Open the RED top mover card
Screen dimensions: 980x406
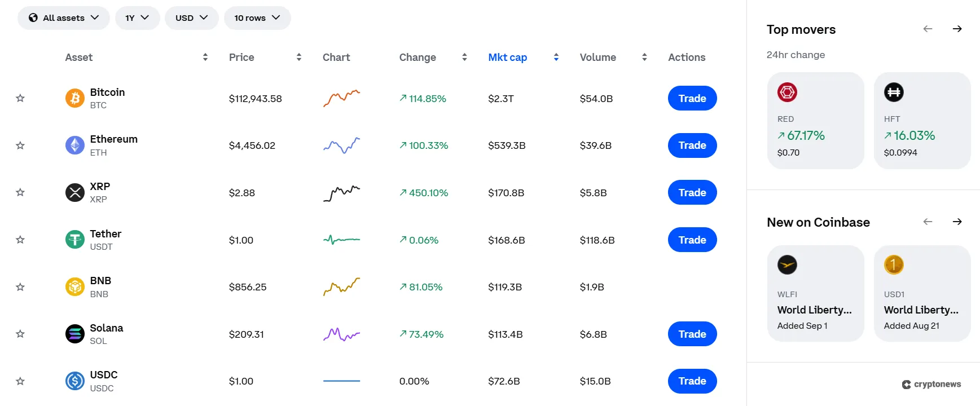tap(815, 121)
